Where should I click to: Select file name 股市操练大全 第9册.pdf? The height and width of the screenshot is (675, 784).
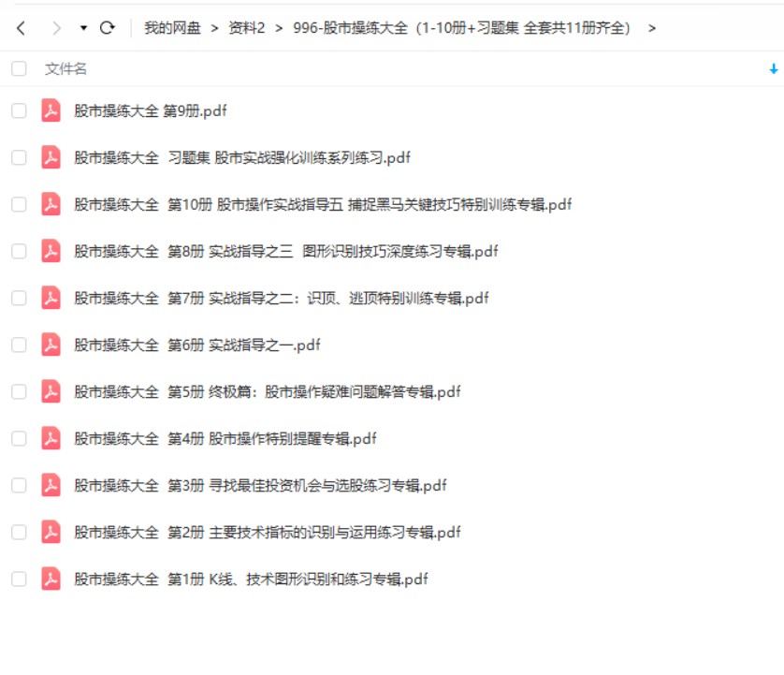point(151,110)
